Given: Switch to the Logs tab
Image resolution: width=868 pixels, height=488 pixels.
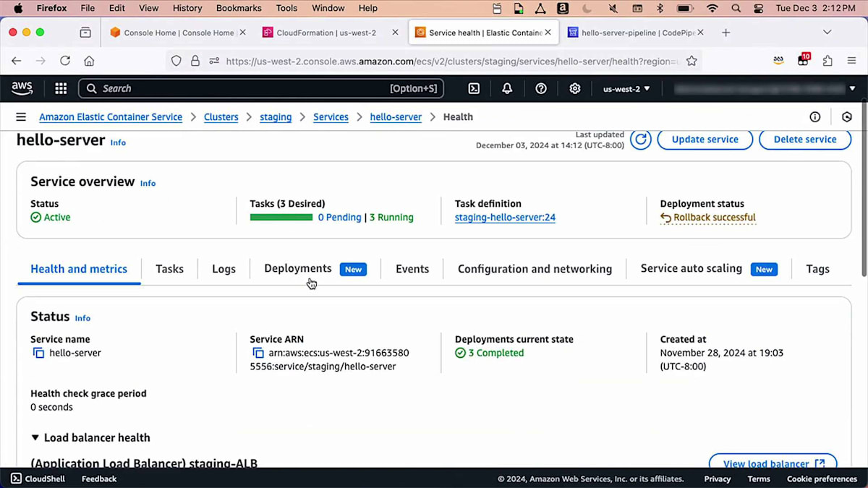Looking at the screenshot, I should pos(224,269).
